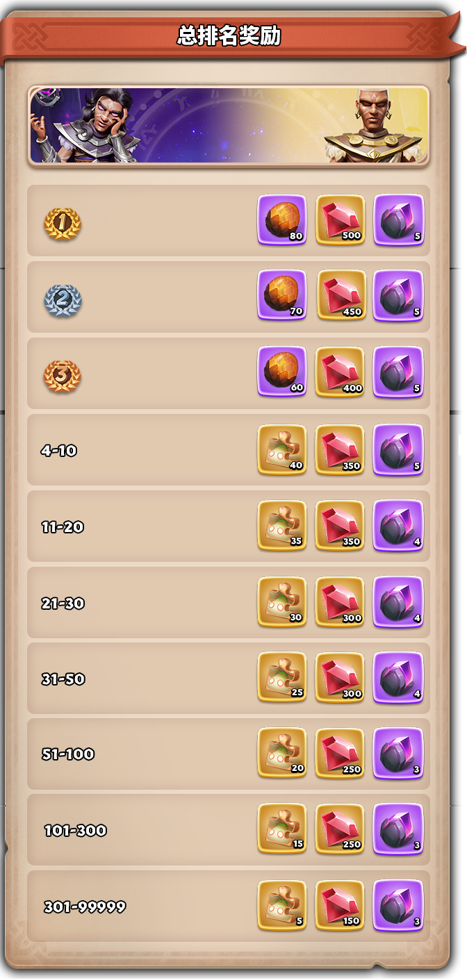This screenshot has height=980, width=467.
Task: Select the red gem reward showing 400
Action: click(x=341, y=372)
